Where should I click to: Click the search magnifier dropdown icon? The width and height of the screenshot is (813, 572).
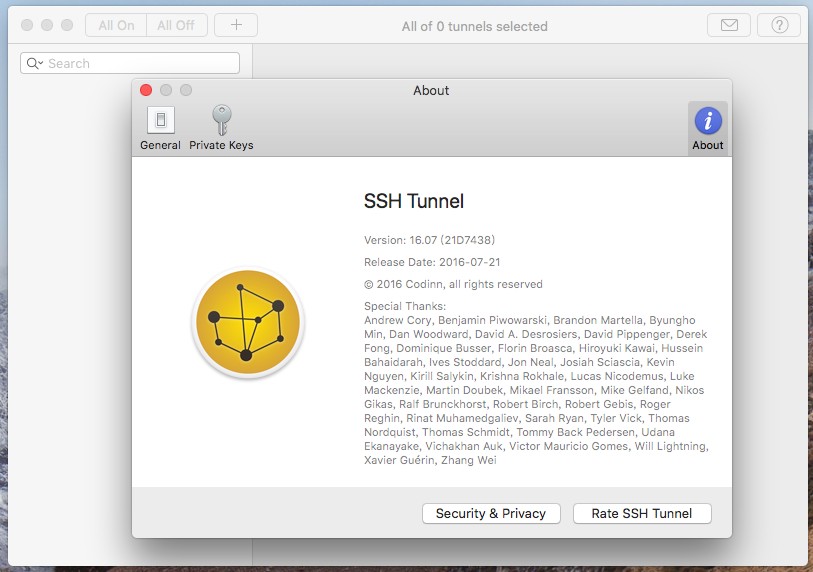[x=35, y=63]
